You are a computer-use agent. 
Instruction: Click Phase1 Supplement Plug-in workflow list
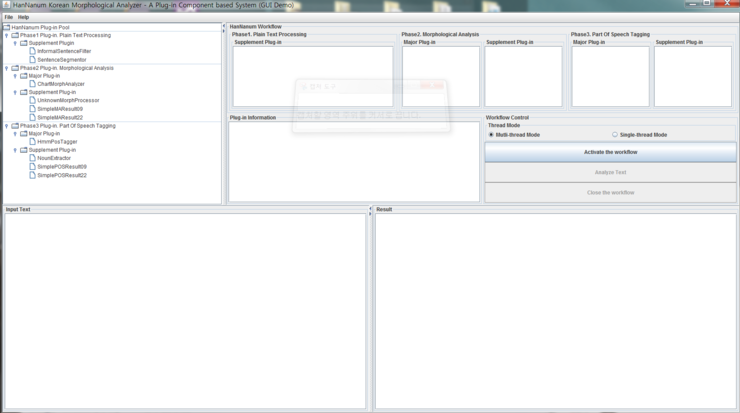tap(313, 76)
